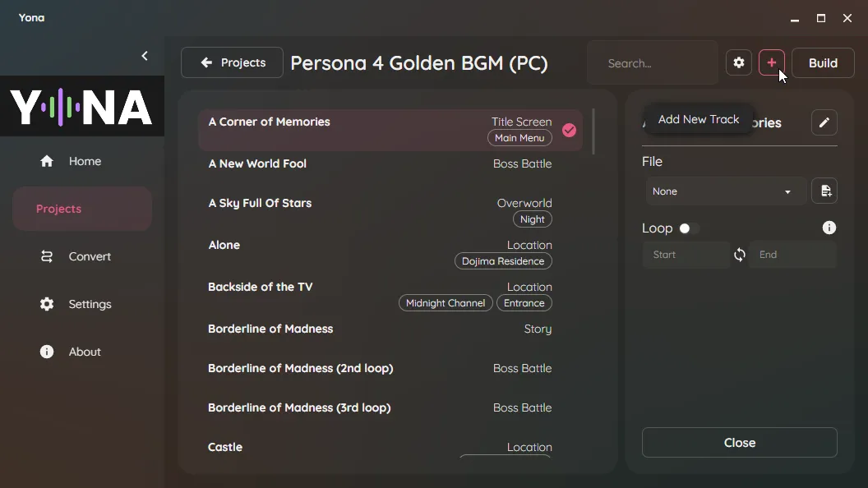Collapse the sidebar with the chevron arrow
868x488 pixels.
click(x=145, y=56)
